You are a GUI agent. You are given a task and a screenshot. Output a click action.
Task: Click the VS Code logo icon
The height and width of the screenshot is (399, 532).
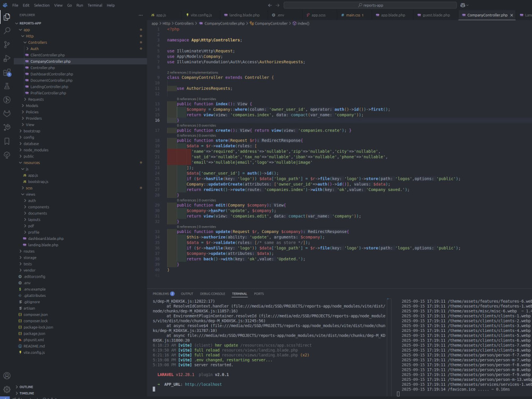click(5, 5)
